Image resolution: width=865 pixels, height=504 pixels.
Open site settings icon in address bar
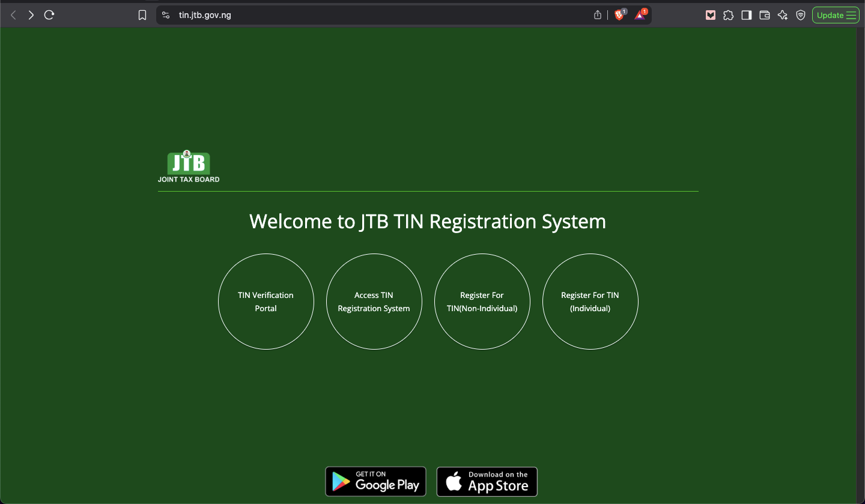pos(166,15)
